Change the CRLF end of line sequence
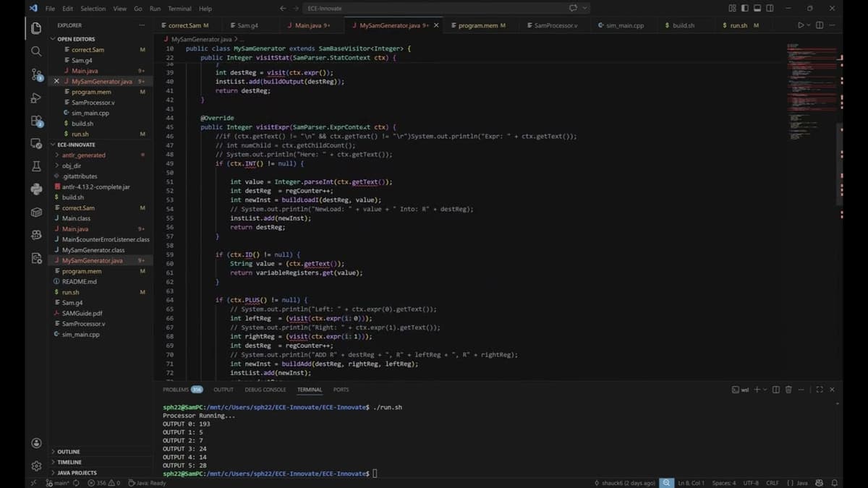The width and height of the screenshot is (868, 488). [x=772, y=482]
